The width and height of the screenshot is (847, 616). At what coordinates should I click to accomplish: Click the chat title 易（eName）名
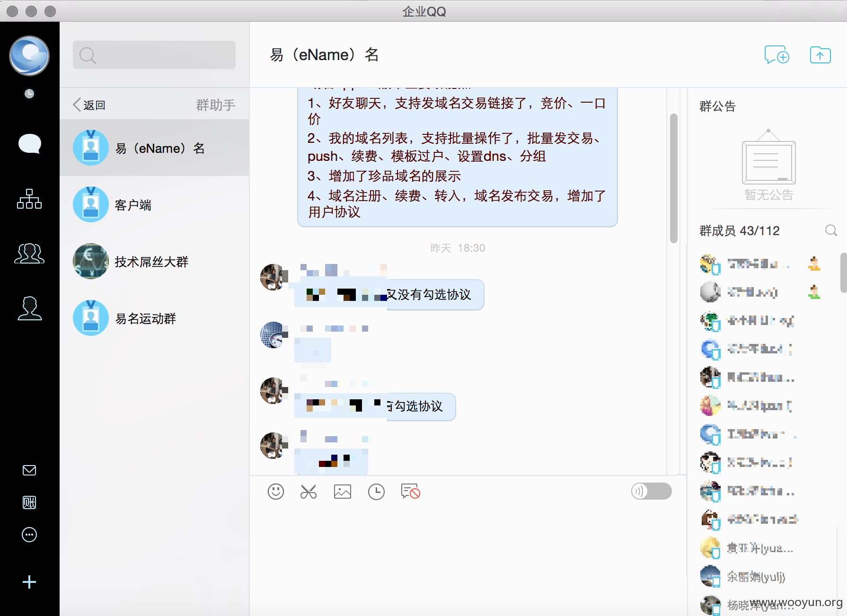(x=325, y=55)
